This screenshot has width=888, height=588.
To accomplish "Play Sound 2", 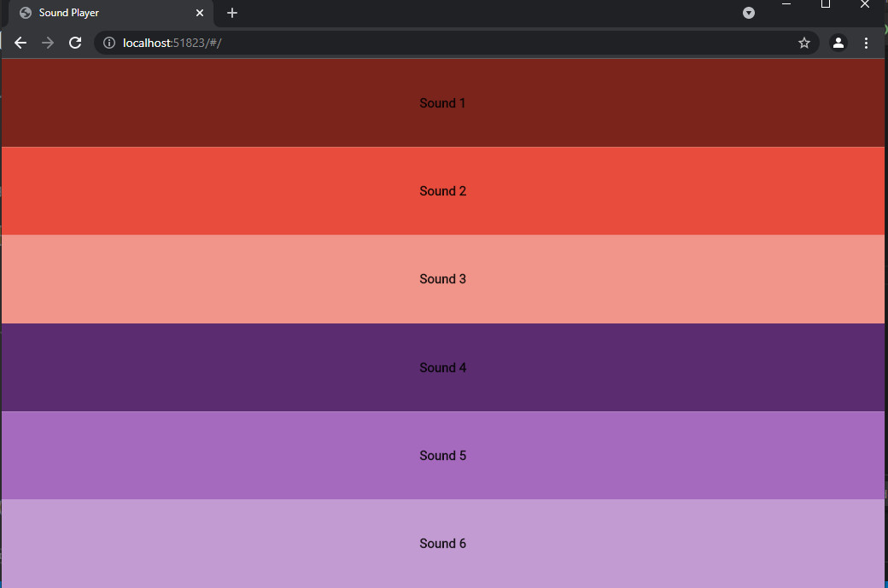I will [442, 190].
